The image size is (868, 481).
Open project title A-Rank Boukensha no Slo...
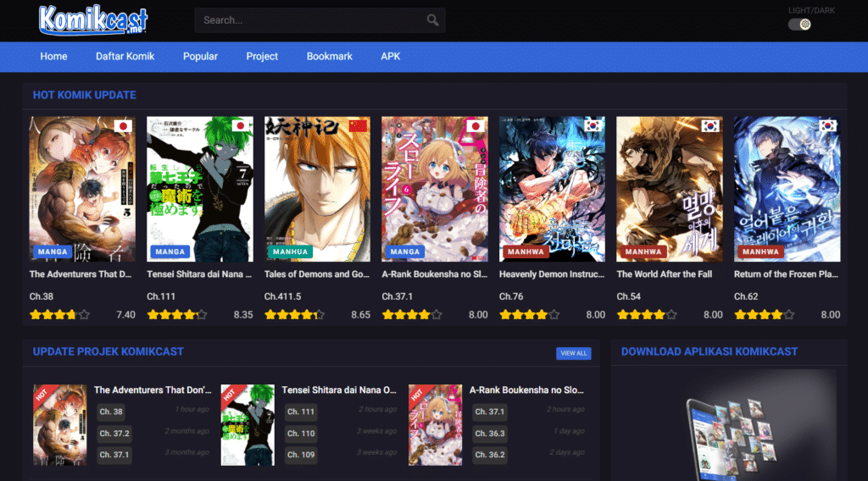pyautogui.click(x=526, y=390)
